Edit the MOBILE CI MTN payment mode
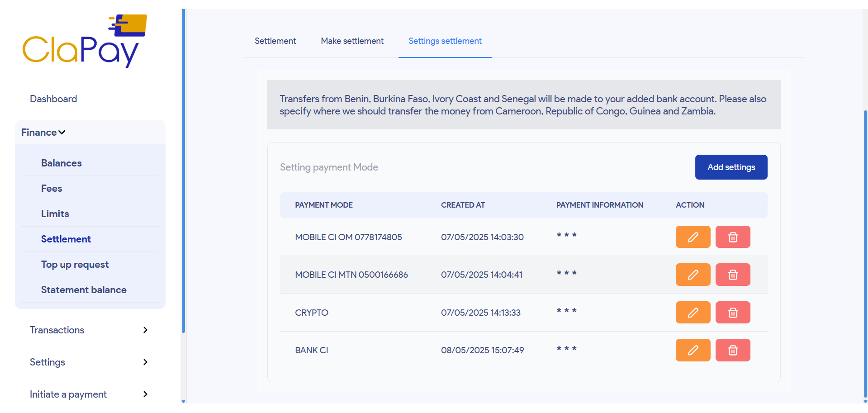Image resolution: width=868 pixels, height=413 pixels. point(693,274)
